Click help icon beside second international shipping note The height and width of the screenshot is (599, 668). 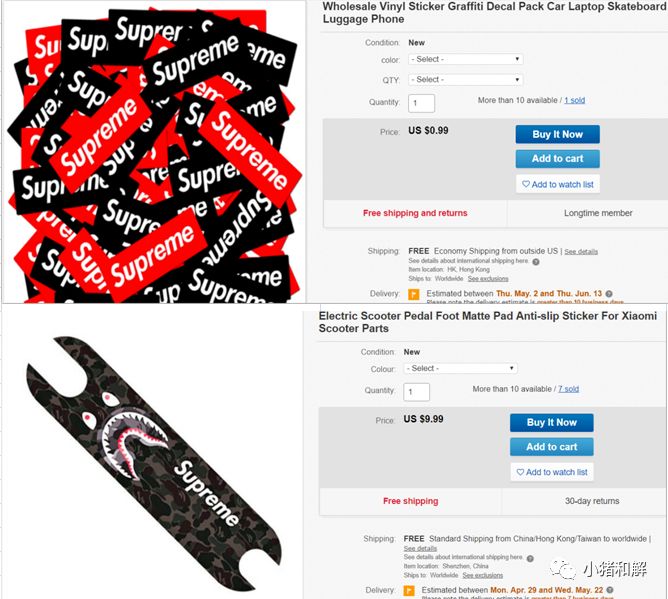[x=530, y=559]
